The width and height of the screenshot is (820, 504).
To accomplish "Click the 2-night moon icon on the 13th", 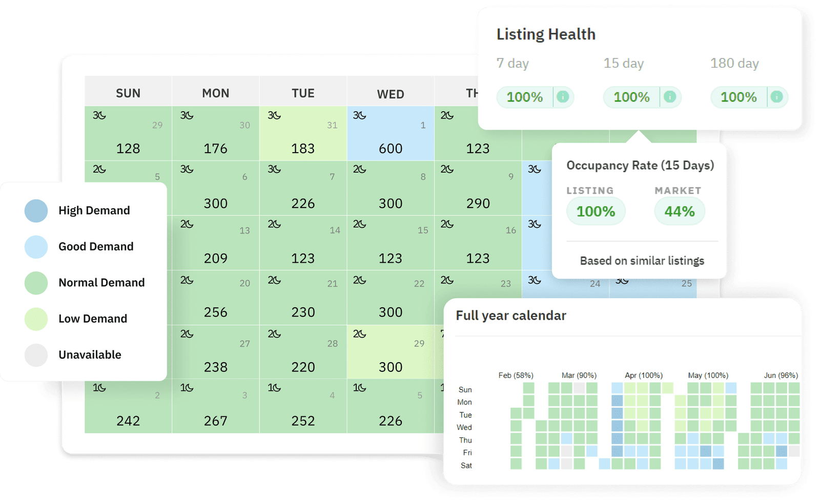I will tap(188, 224).
